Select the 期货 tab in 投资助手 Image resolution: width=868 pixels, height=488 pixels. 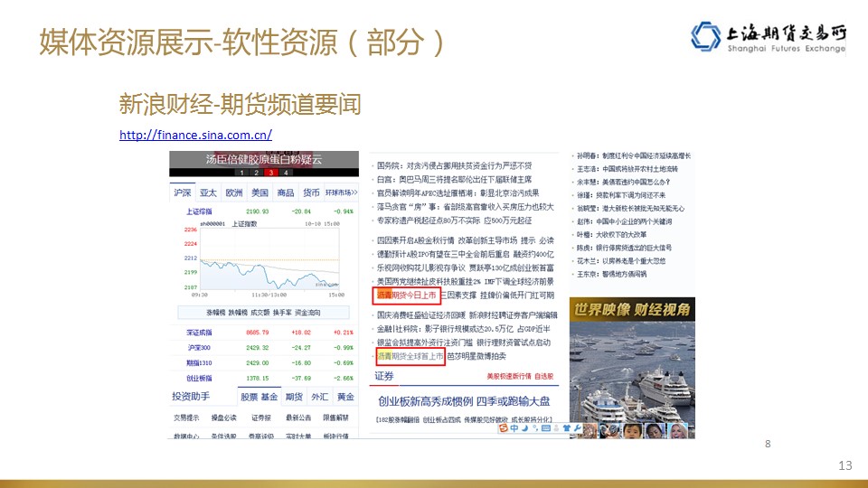tap(294, 397)
